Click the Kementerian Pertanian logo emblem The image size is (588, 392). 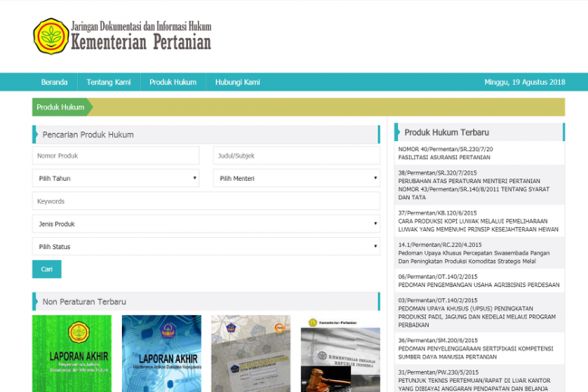click(51, 36)
